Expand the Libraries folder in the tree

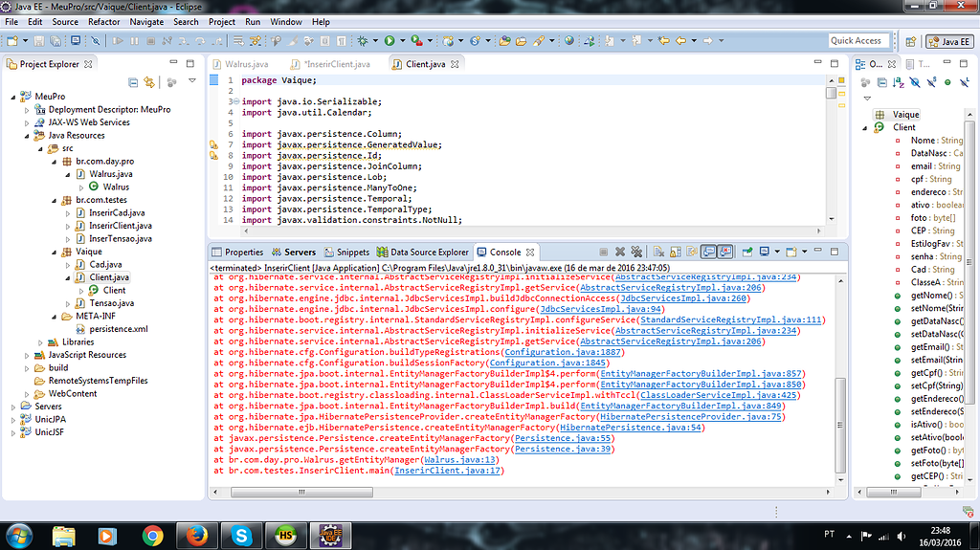click(39, 341)
